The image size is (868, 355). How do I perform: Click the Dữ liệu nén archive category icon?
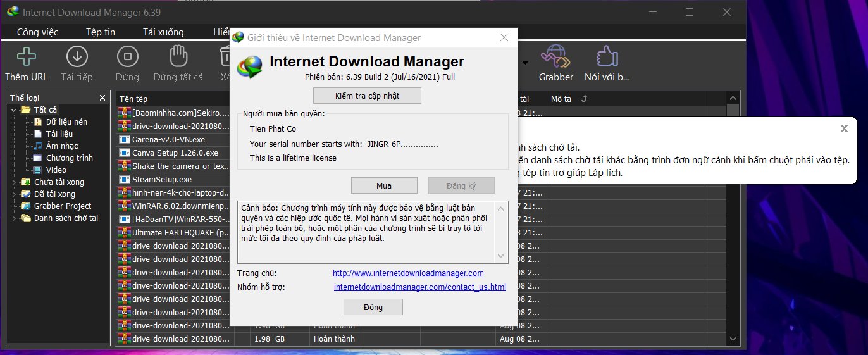pos(38,121)
